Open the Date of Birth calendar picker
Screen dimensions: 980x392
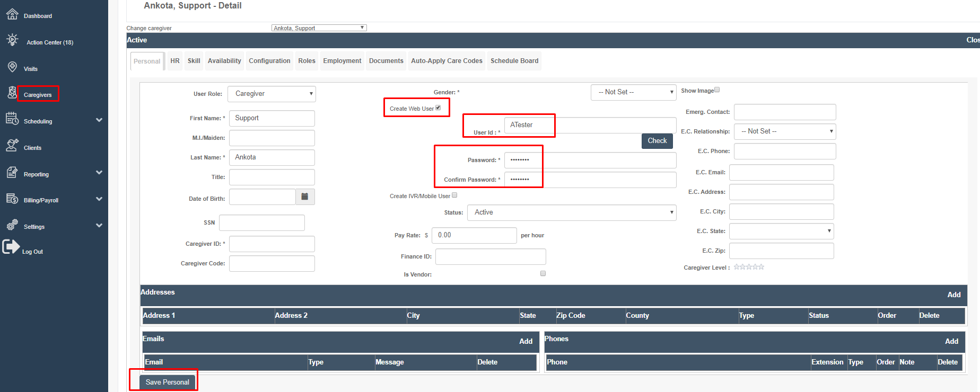[305, 197]
